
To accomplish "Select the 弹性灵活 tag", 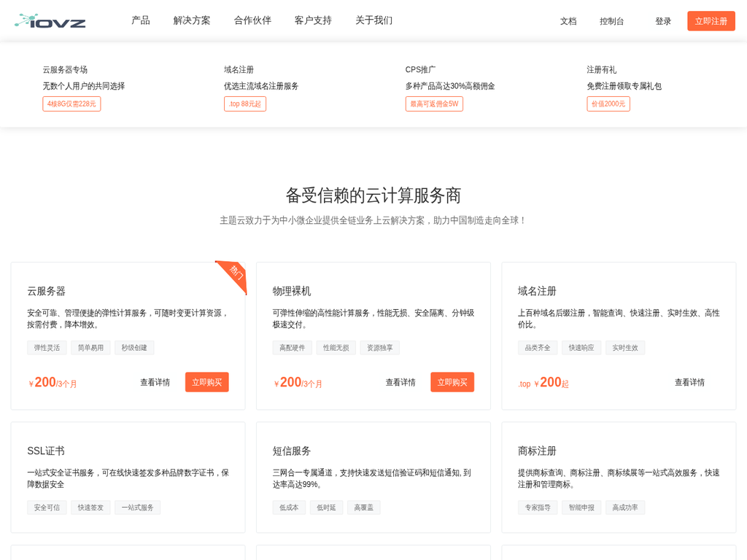I will pos(47,348).
